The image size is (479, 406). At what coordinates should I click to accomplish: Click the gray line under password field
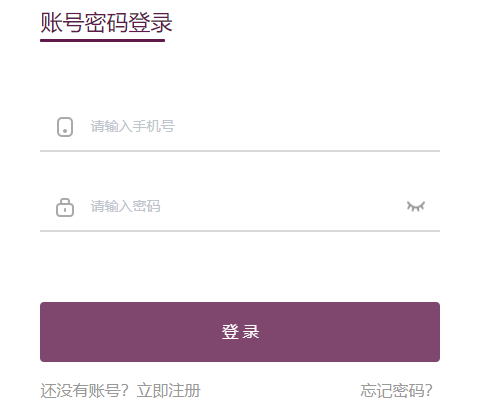pyautogui.click(x=240, y=231)
